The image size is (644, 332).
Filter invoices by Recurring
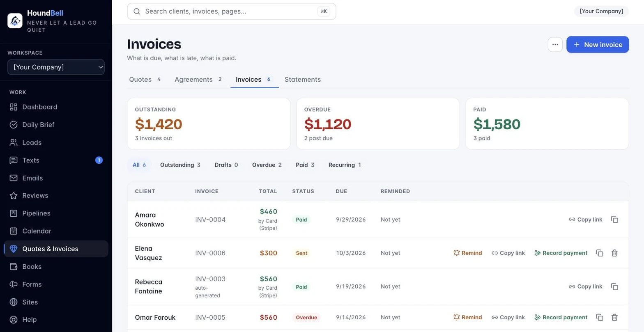345,165
